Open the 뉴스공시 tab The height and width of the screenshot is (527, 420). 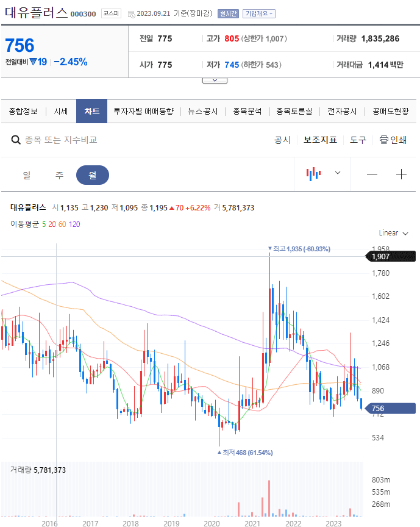tap(202, 112)
